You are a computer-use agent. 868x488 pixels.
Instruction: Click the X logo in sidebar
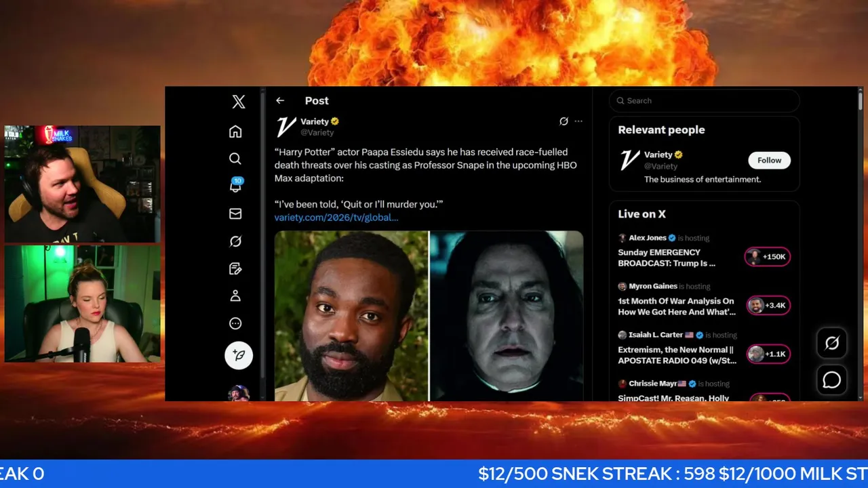(239, 102)
